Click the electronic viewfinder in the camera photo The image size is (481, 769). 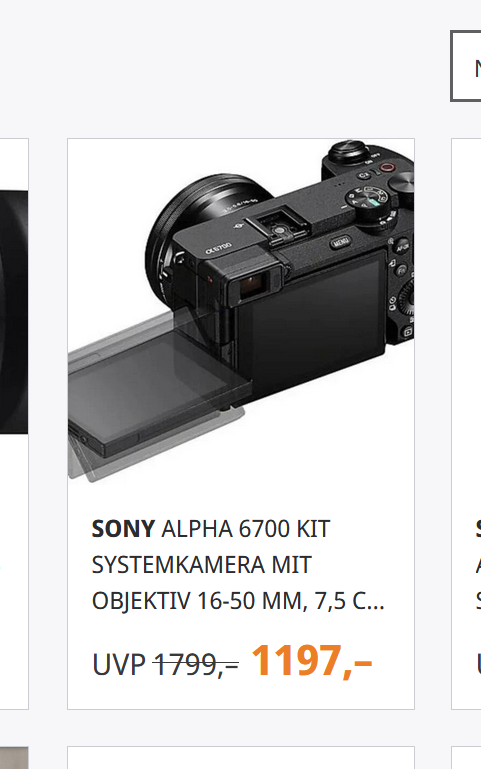(x=253, y=283)
